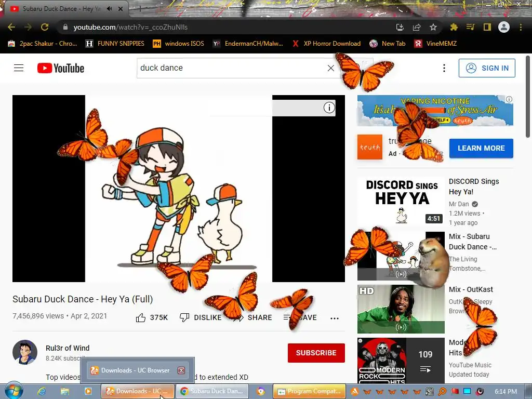Open the Chrome share page icon
532x399 pixels.
pos(417,27)
